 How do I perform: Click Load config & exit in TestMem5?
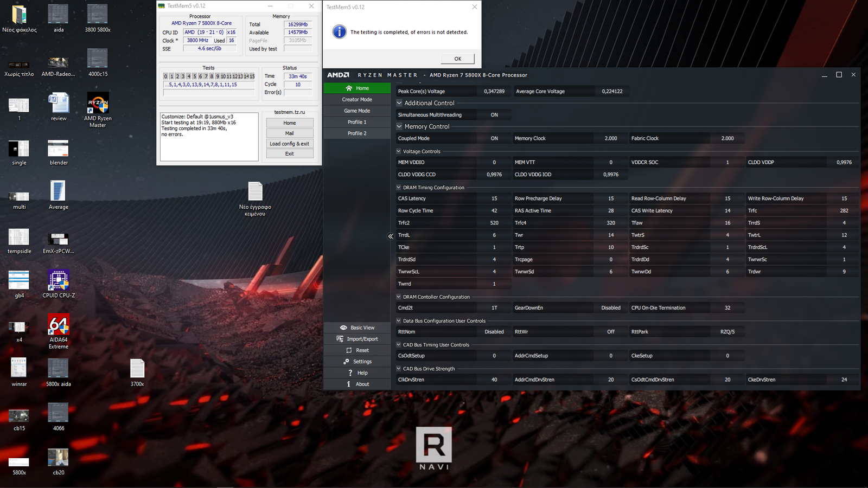290,144
